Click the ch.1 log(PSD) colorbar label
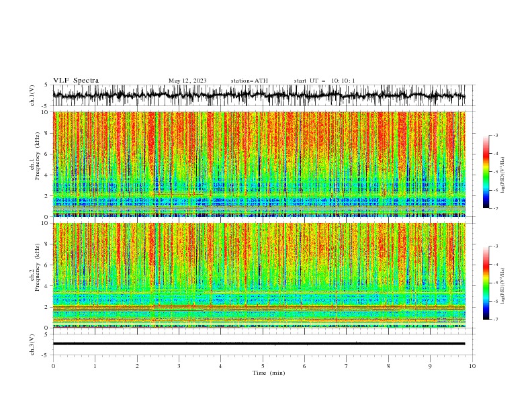This screenshot has height=411, width=532. [x=503, y=175]
